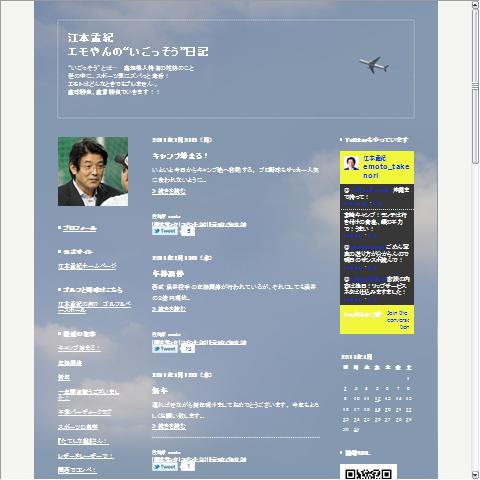This screenshot has height=480, width=480.
Task: Select calendar date 19
Action: (x=377, y=410)
